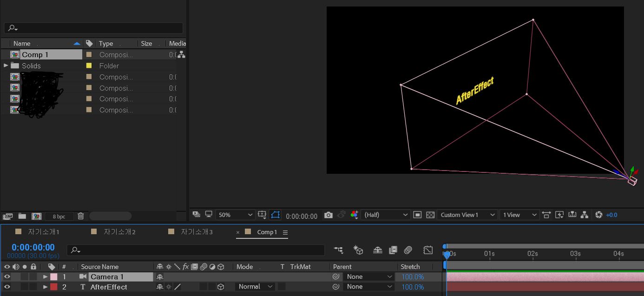Open the (Half) resolution dropdown

point(385,215)
